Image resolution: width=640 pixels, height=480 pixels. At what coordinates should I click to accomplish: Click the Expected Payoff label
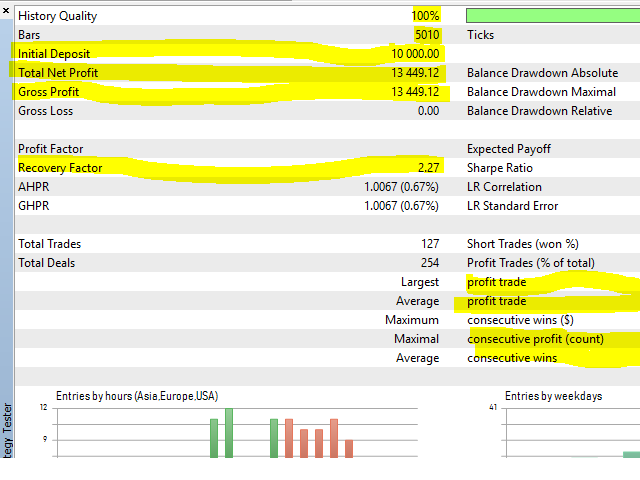509,149
